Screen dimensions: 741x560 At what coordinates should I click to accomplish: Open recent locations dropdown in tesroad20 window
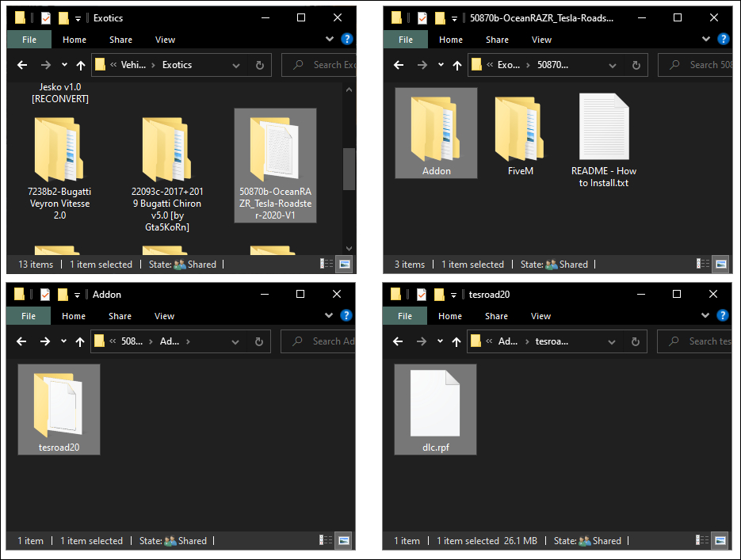440,341
